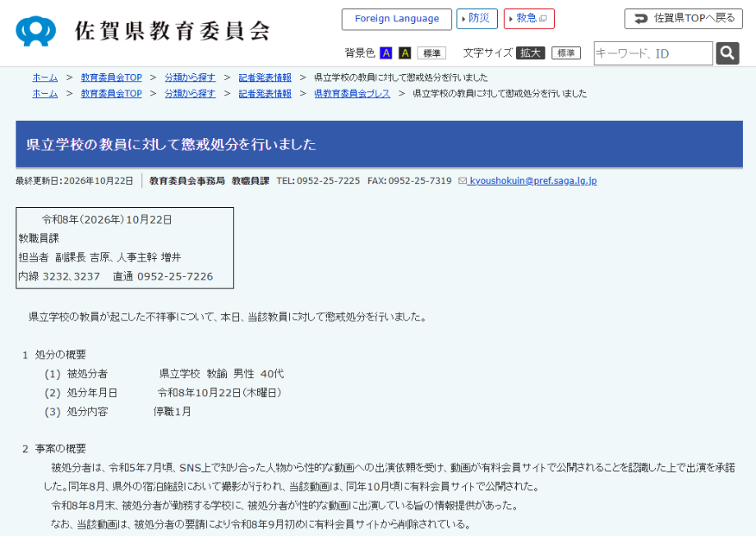The width and height of the screenshot is (756, 536).
Task: Click the sentence beginning 令和8年8月末、被処分者が勤務する
Action: [x=285, y=506]
